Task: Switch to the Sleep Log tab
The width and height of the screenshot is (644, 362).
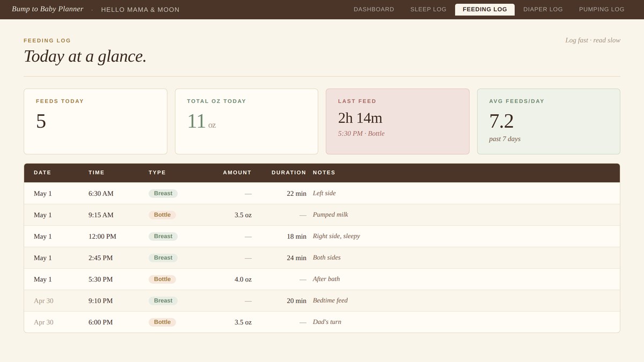Action: pyautogui.click(x=428, y=10)
